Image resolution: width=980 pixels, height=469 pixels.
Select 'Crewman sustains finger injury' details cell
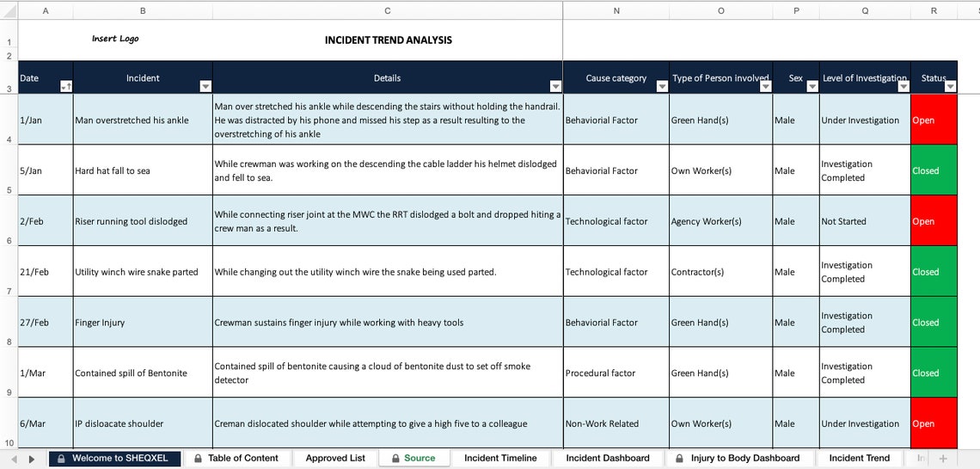click(388, 322)
